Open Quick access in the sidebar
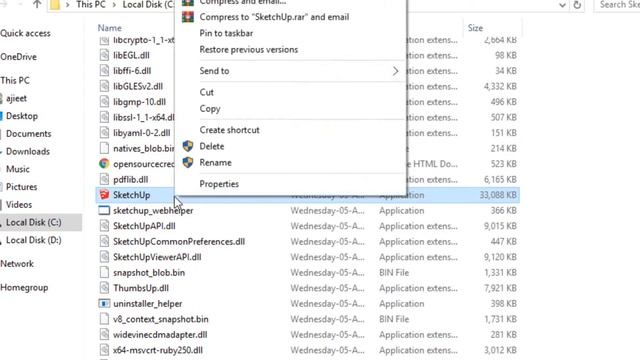The height and width of the screenshot is (360, 640). click(x=25, y=33)
